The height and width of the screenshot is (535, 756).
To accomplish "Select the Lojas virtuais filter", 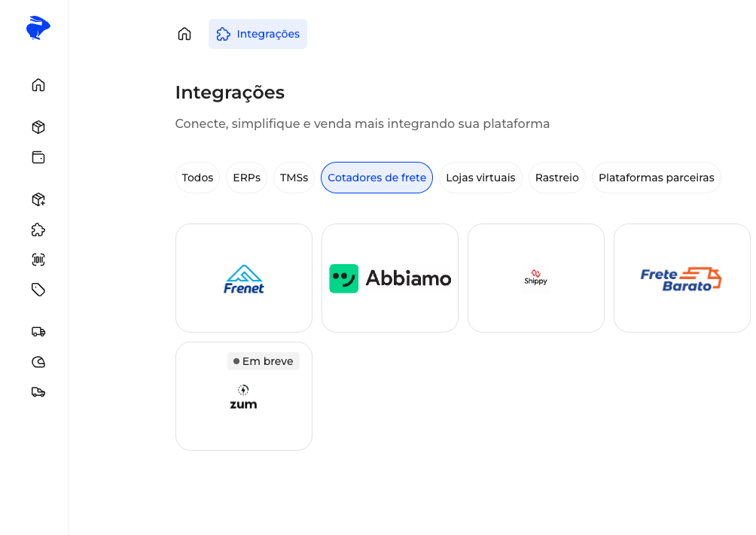I will [x=480, y=178].
